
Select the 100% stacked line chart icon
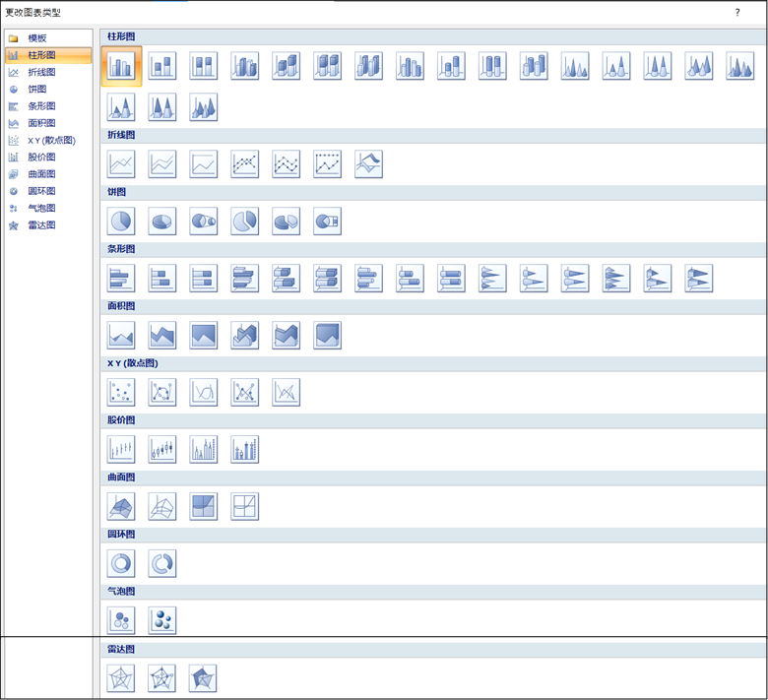(203, 164)
